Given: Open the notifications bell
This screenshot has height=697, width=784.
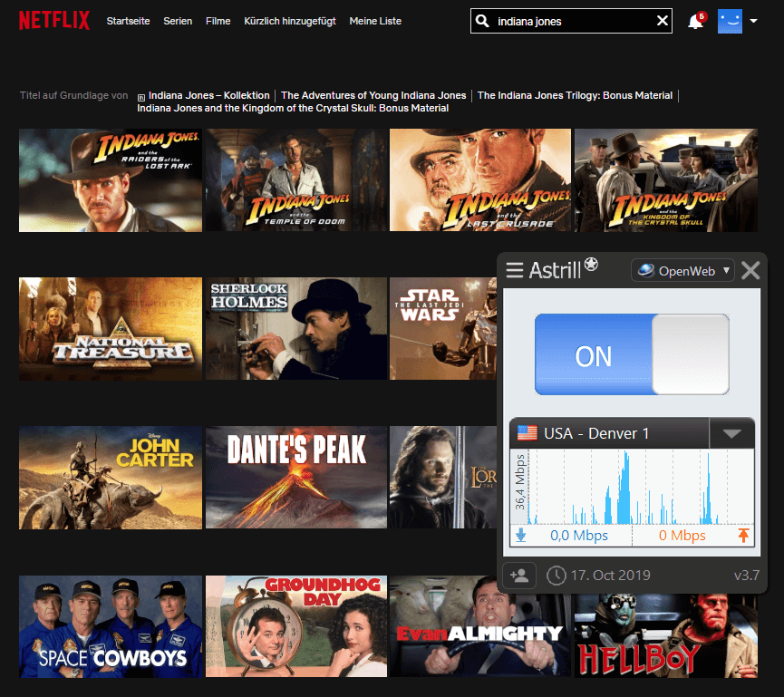Looking at the screenshot, I should click(x=696, y=21).
